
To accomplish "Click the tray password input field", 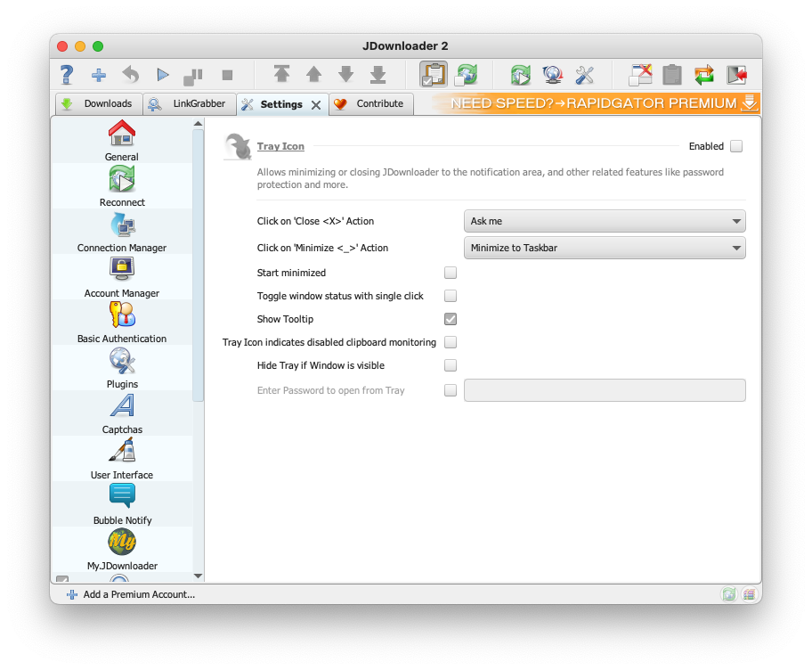I will point(605,390).
